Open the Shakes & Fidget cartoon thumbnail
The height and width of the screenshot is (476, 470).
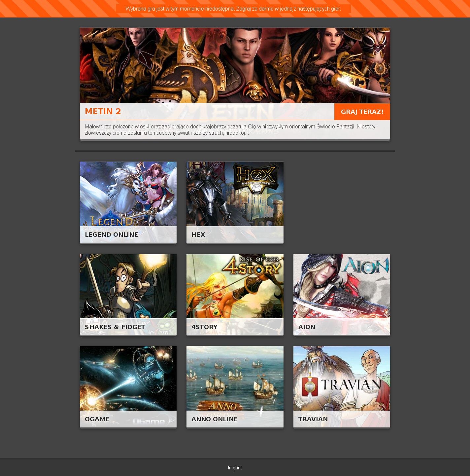[x=128, y=286]
